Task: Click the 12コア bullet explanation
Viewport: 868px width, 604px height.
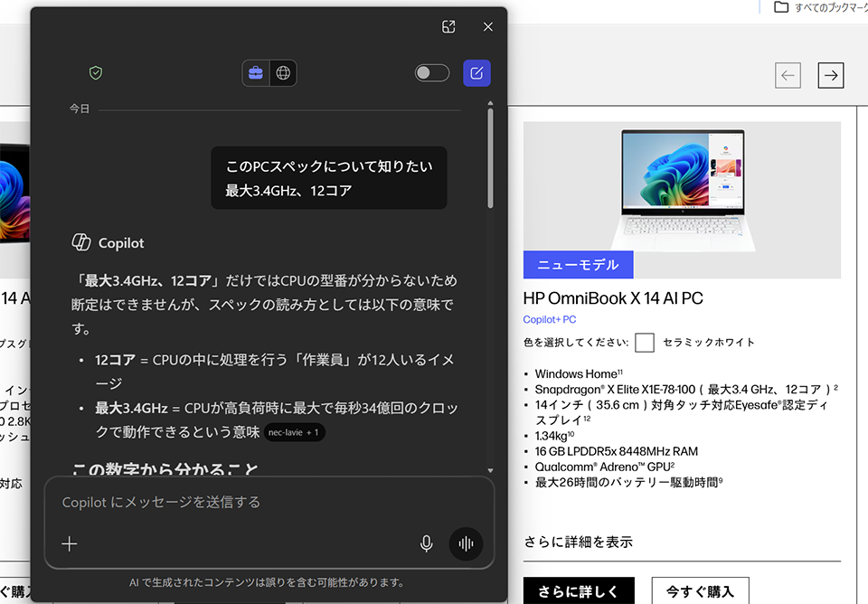Action: (275, 372)
